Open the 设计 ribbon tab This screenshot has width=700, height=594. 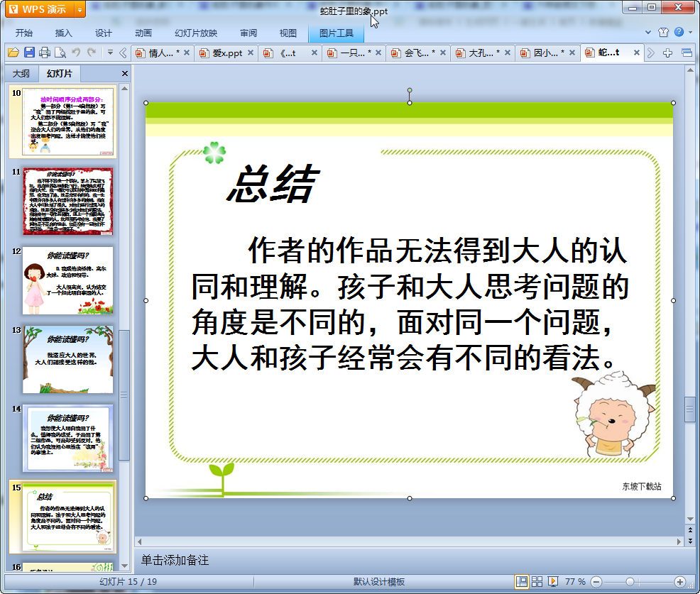pyautogui.click(x=103, y=33)
